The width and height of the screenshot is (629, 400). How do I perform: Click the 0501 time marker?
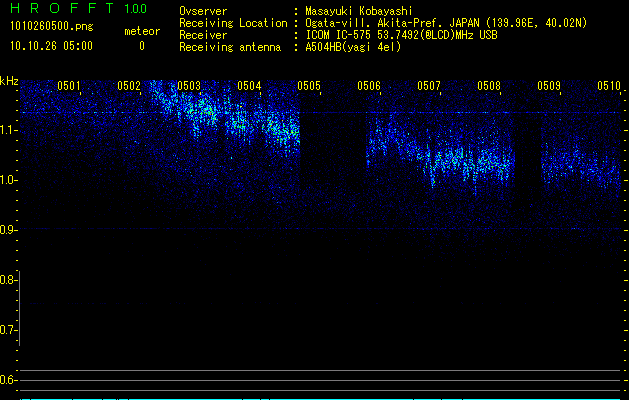coord(69,86)
